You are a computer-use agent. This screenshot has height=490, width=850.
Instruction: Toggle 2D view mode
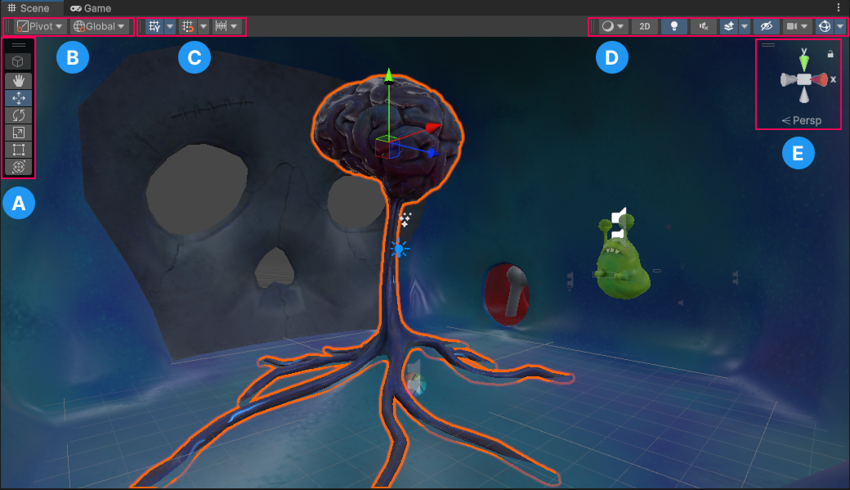pos(645,27)
